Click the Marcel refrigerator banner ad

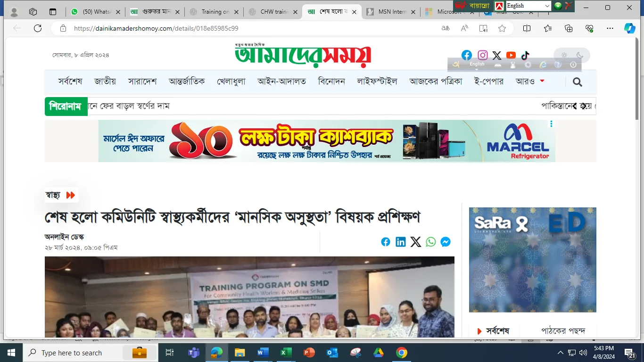tap(327, 141)
